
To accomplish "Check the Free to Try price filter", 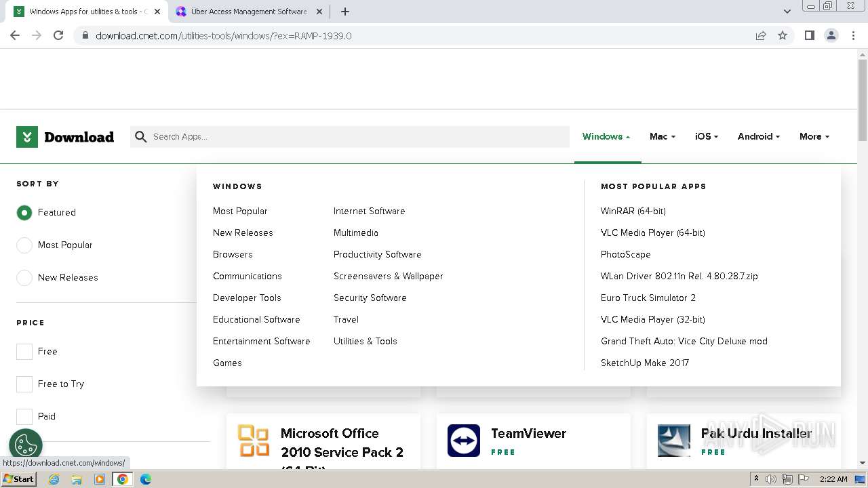I will (x=24, y=384).
